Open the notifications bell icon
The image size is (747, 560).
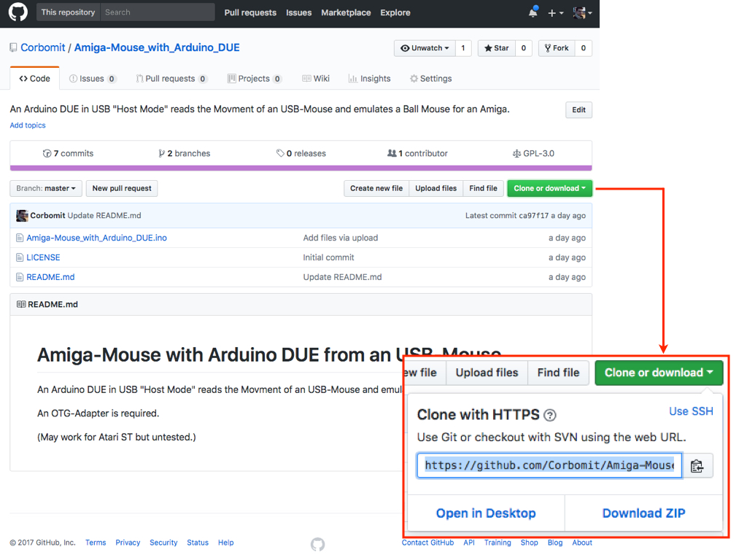pyautogui.click(x=533, y=12)
